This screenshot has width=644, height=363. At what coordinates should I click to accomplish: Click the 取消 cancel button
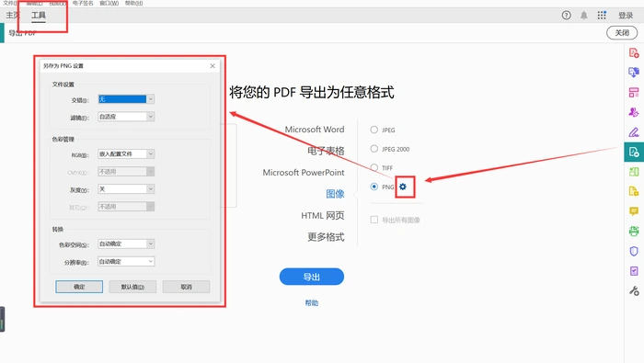(x=186, y=287)
